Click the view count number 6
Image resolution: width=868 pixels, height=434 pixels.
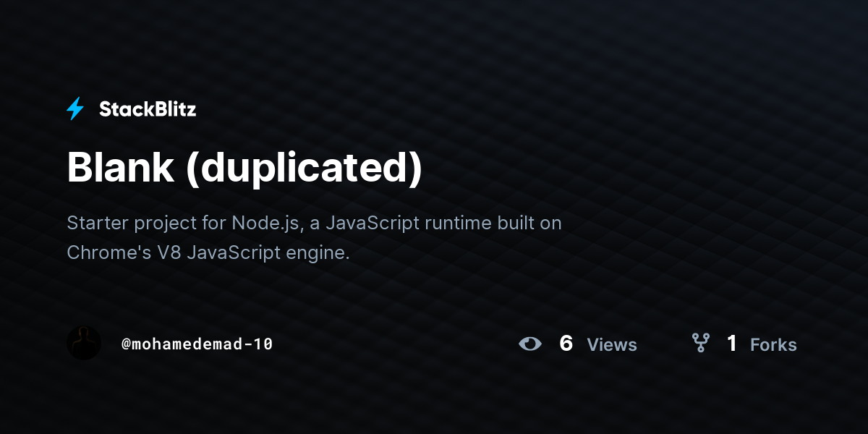(566, 344)
